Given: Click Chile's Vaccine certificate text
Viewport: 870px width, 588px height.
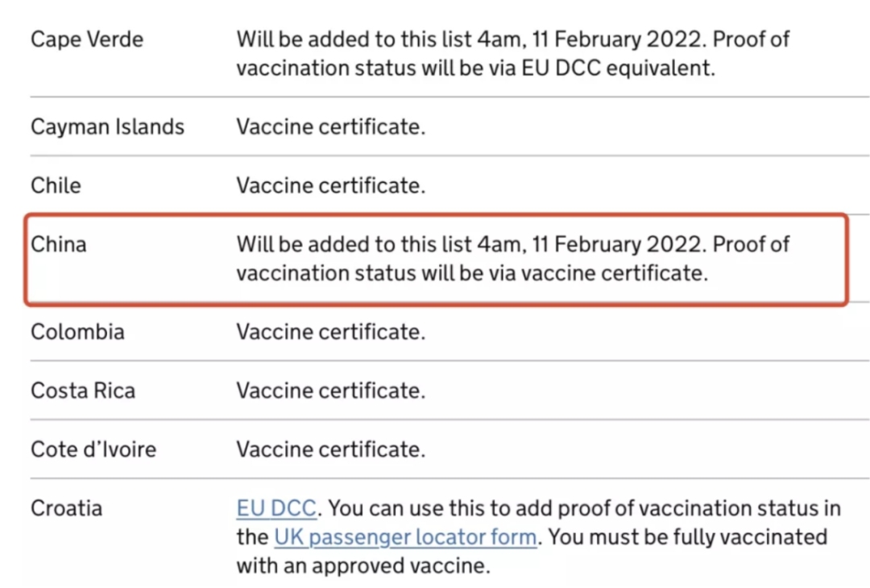Looking at the screenshot, I should [331, 185].
